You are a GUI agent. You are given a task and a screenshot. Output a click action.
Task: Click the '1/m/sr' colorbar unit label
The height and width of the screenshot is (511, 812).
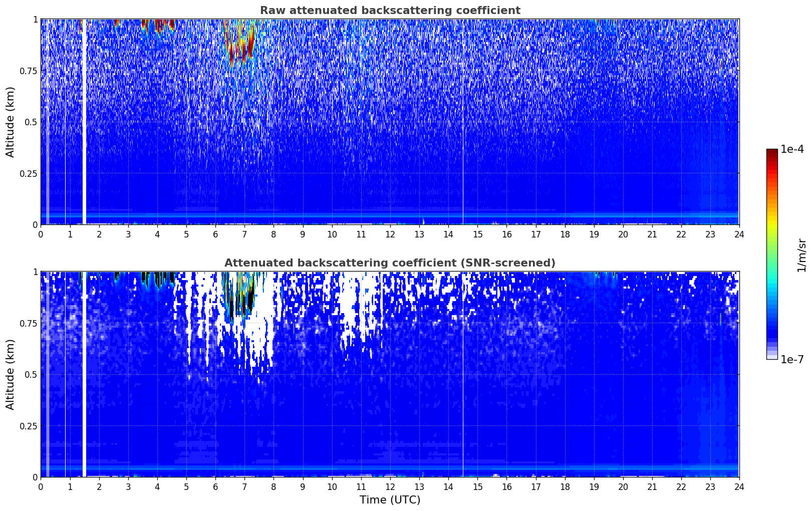tap(801, 254)
